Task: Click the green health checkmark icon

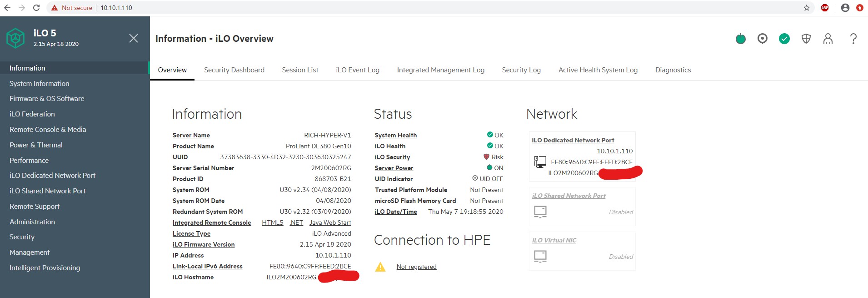Action: [x=784, y=39]
